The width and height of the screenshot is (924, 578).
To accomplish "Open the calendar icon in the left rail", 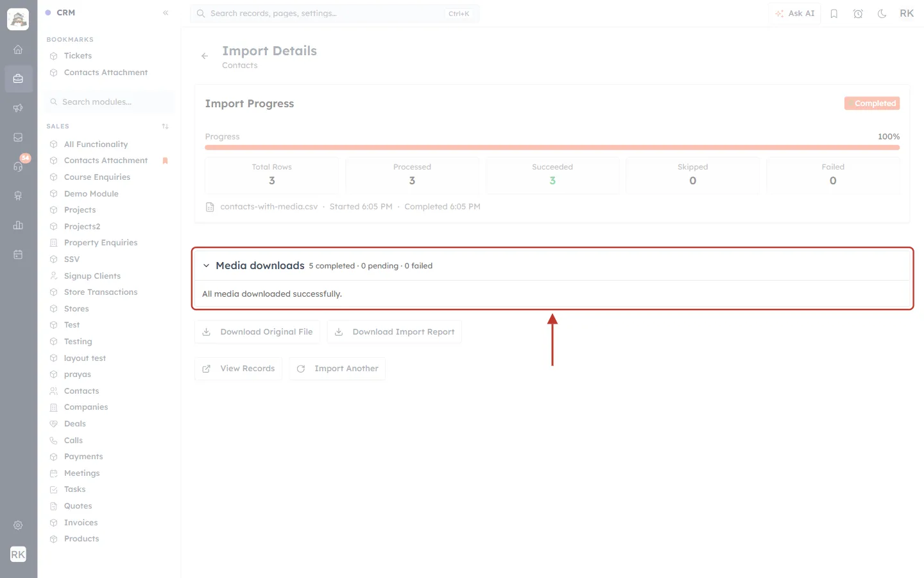I will tap(18, 254).
